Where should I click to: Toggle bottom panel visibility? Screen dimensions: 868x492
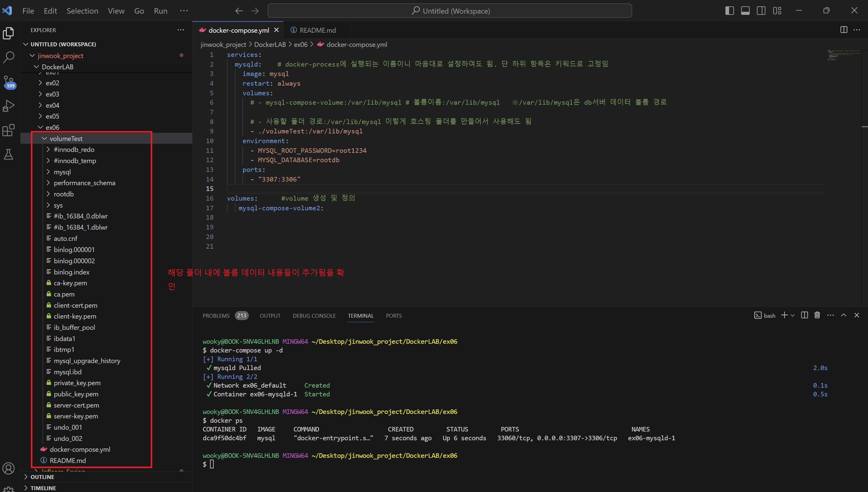click(x=745, y=11)
